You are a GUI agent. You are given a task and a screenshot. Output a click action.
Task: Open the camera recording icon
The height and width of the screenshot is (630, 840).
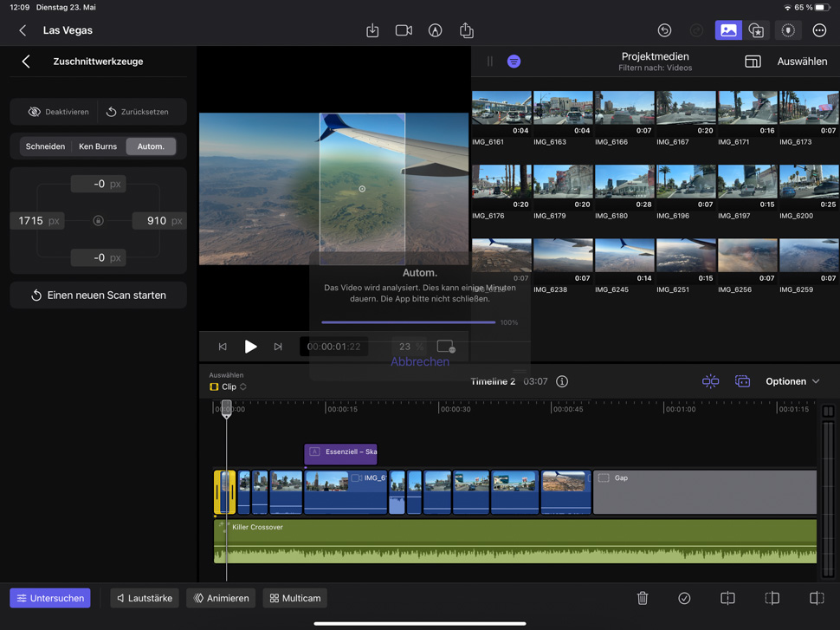(x=404, y=30)
